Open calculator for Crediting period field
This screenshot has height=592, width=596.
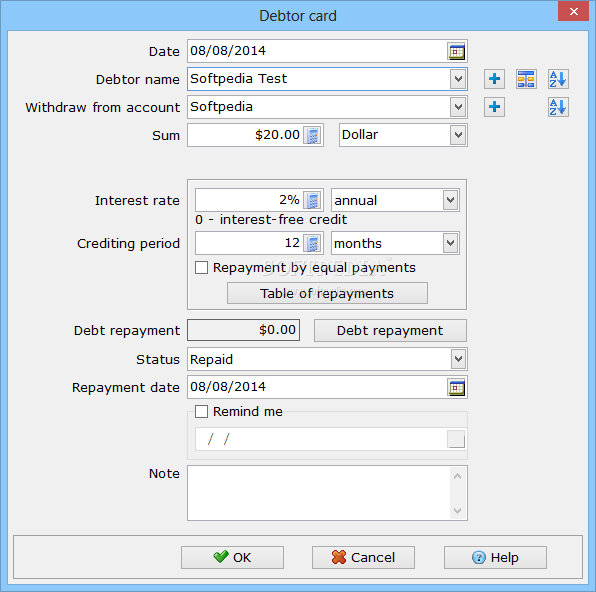312,243
